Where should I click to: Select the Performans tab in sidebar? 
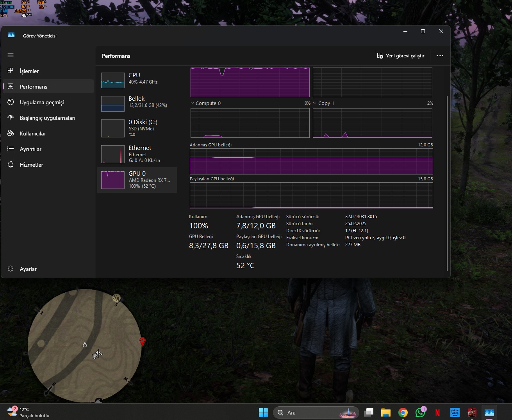[34, 87]
